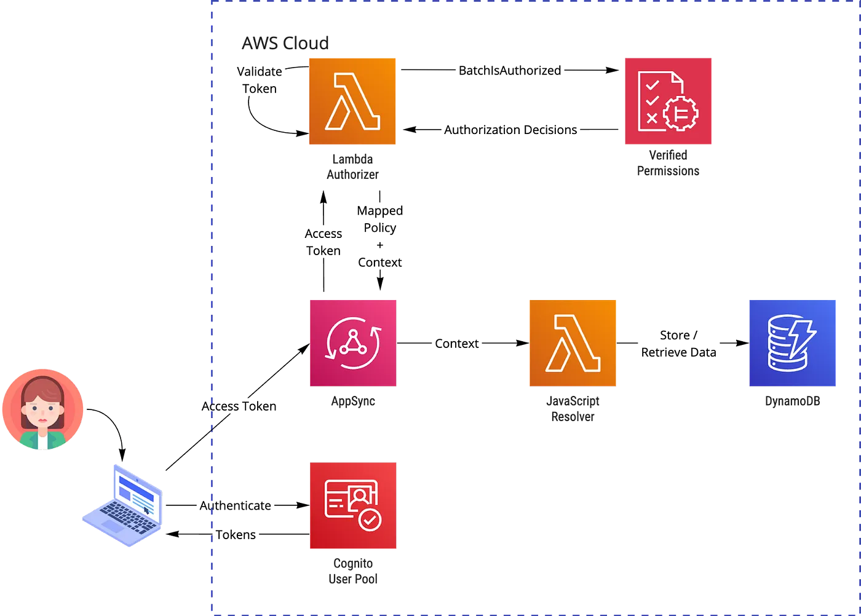This screenshot has width=861, height=616.
Task: Click the AppSync service icon
Action: pyautogui.click(x=353, y=343)
